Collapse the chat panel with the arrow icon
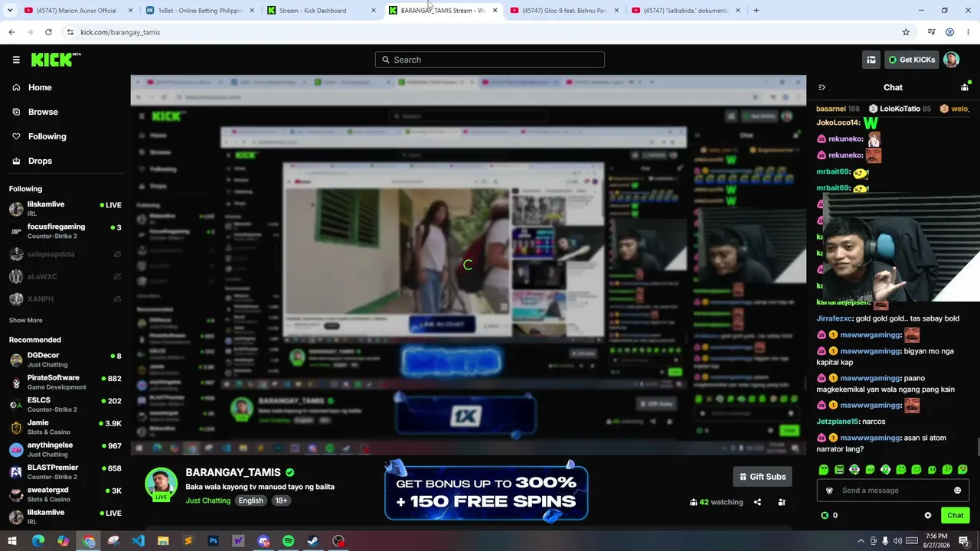Image resolution: width=980 pixels, height=551 pixels. tap(822, 87)
